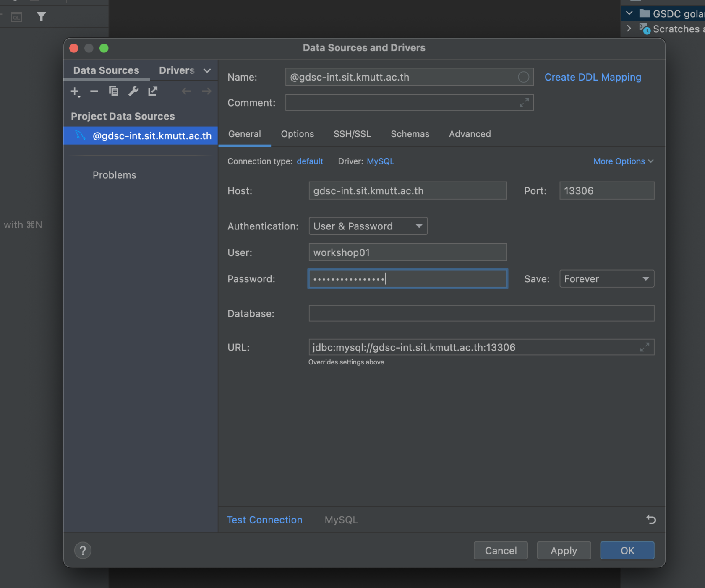Image resolution: width=705 pixels, height=588 pixels.
Task: Add a new data source with plus icon
Action: point(75,91)
